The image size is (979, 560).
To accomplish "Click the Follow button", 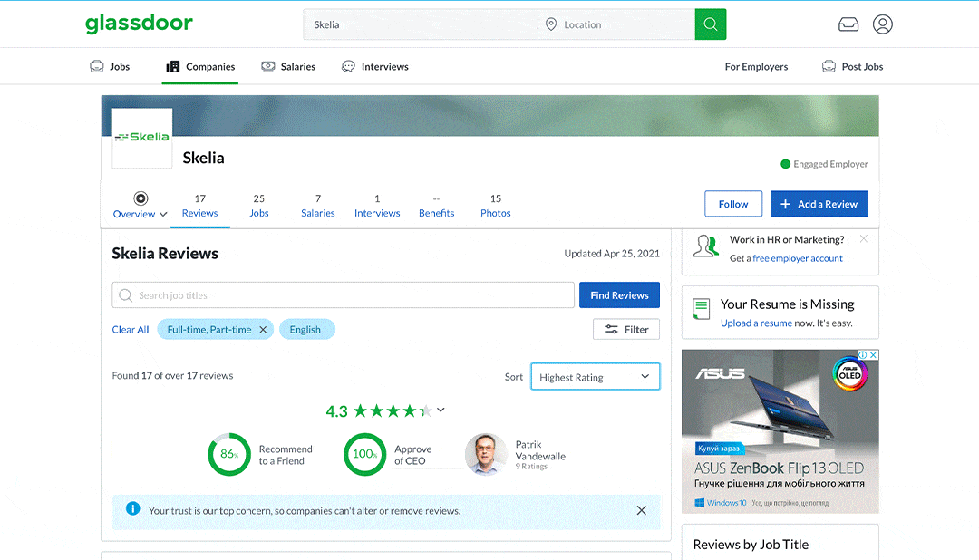I will tap(733, 204).
